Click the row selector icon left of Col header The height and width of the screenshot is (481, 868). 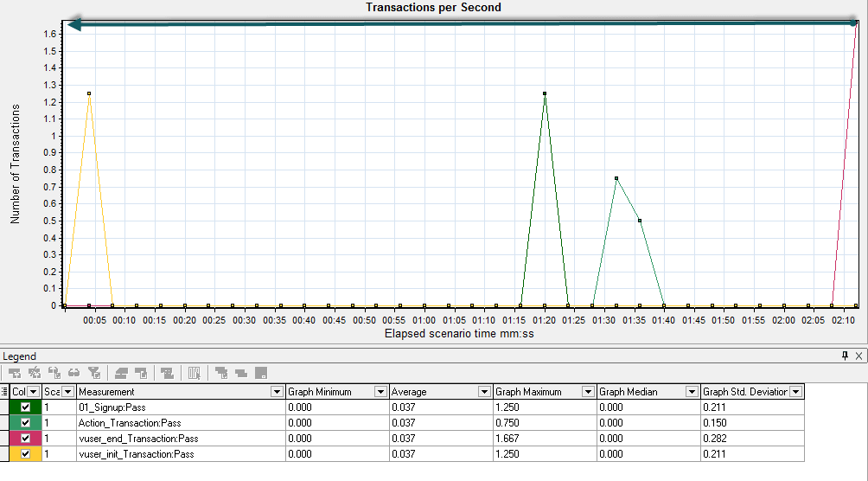(x=5, y=392)
